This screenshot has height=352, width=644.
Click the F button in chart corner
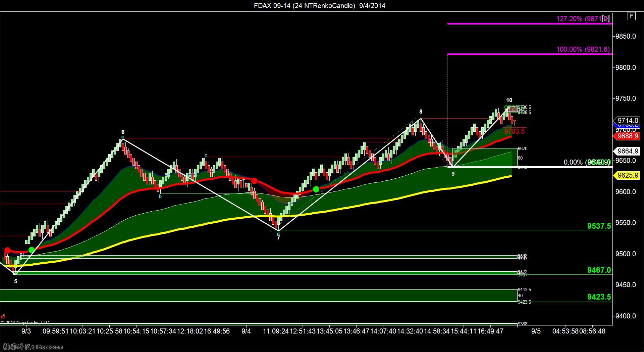(632, 16)
